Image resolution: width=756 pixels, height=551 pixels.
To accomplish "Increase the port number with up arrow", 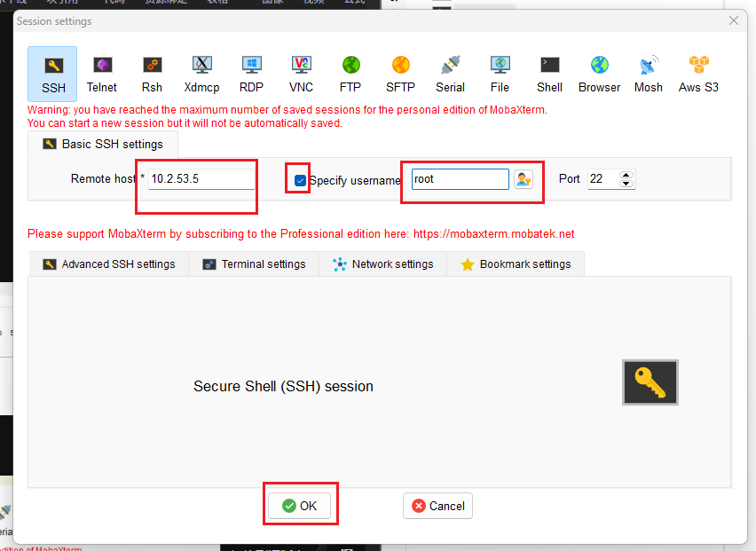I will point(626,175).
